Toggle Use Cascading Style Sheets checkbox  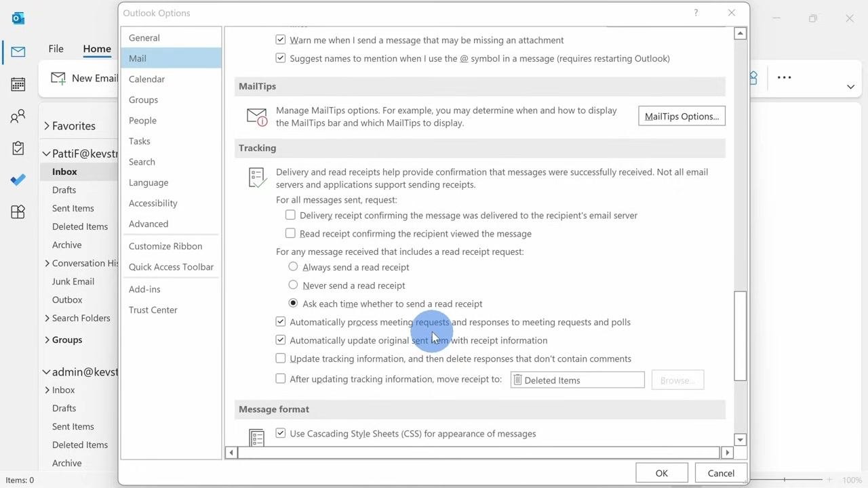[x=281, y=433]
